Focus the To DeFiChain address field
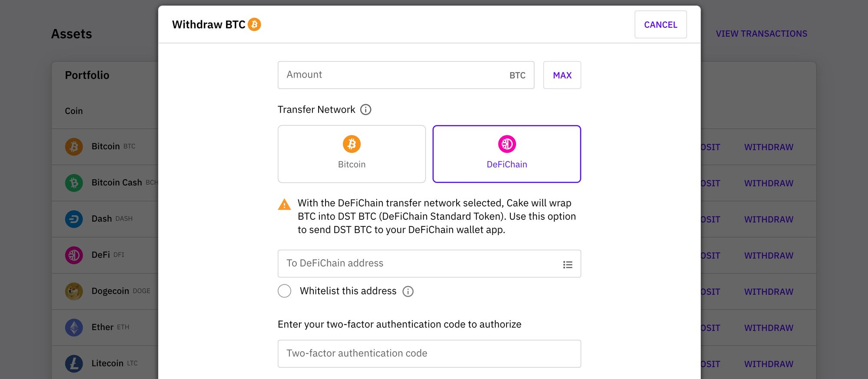The height and width of the screenshot is (379, 868). pos(429,264)
